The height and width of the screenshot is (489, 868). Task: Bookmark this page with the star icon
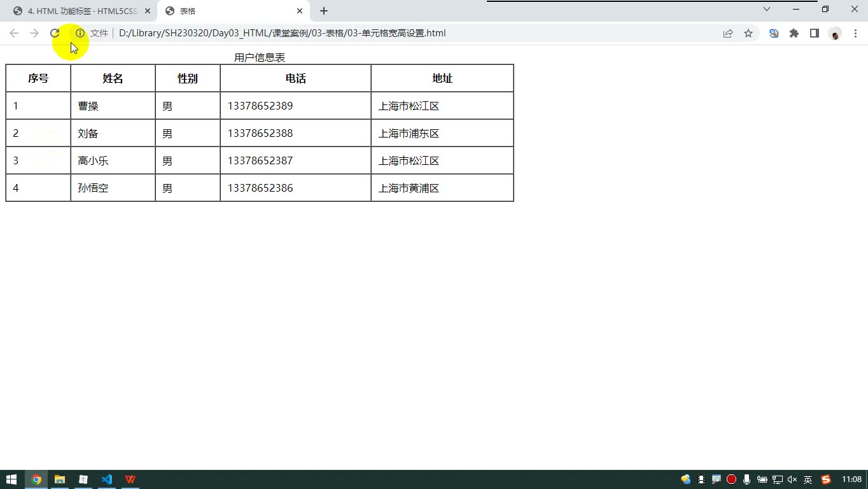tap(748, 33)
